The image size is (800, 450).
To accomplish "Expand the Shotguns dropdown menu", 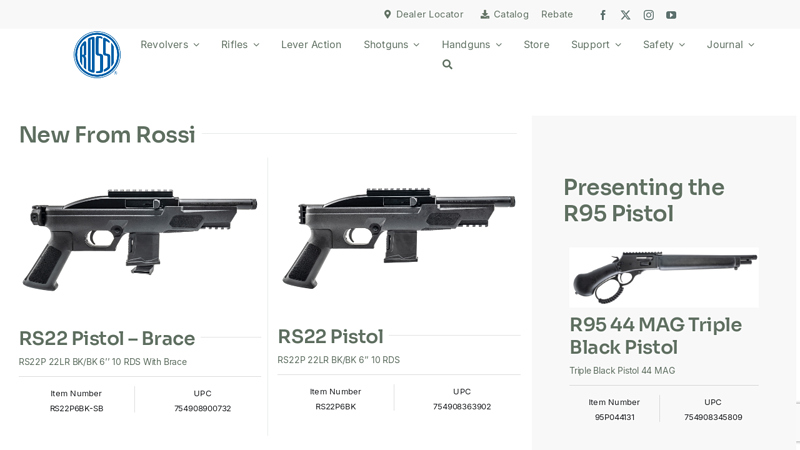I will 391,44.
